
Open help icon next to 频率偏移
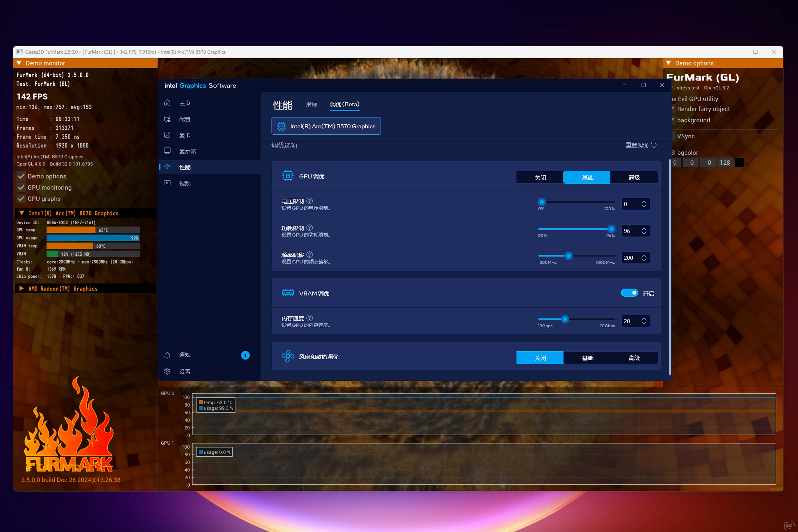[309, 254]
